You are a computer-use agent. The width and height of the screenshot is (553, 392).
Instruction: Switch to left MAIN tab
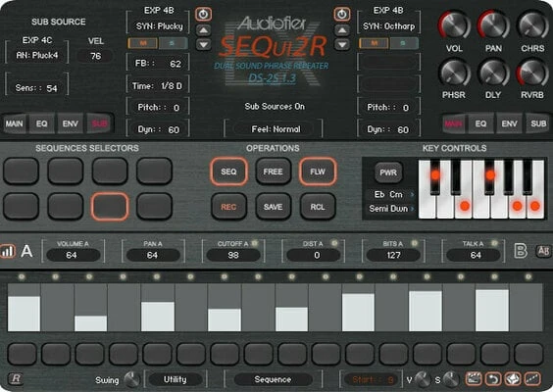click(14, 123)
